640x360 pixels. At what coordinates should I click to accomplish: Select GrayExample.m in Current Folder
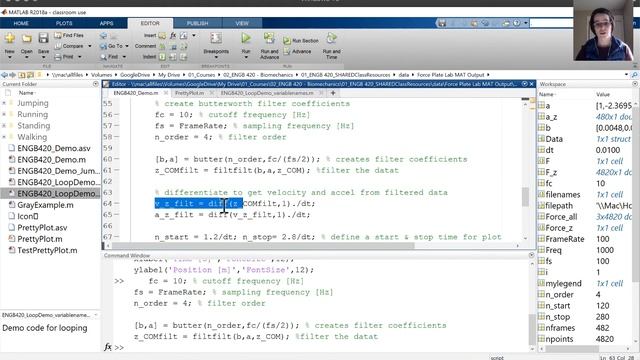45,205
